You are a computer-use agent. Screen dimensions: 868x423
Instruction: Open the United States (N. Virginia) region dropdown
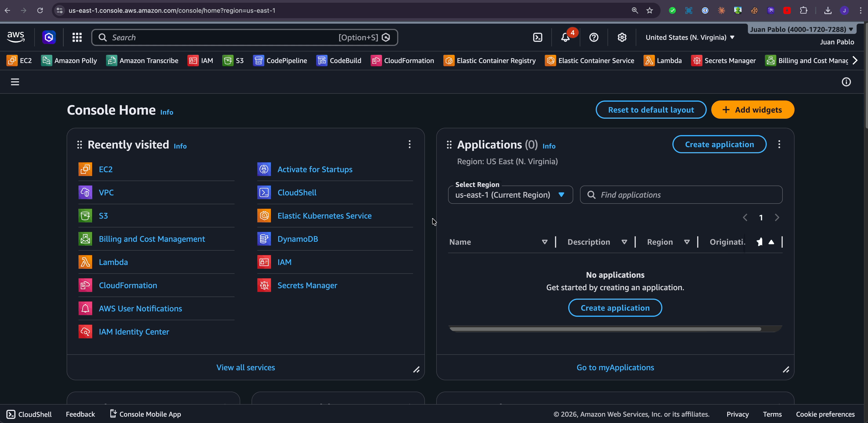[x=689, y=37]
